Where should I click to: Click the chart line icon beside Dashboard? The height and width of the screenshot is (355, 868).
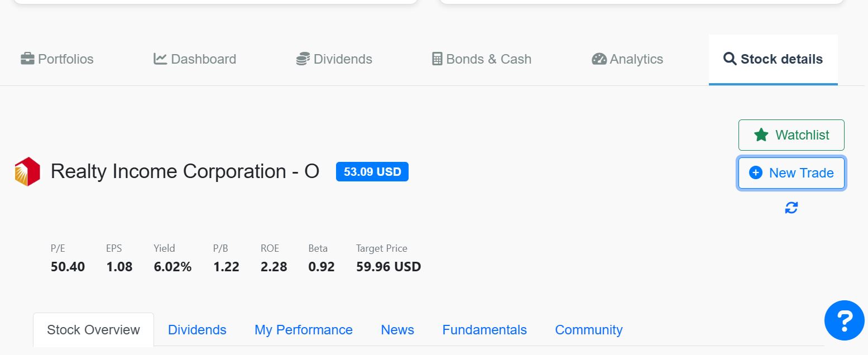coord(160,59)
